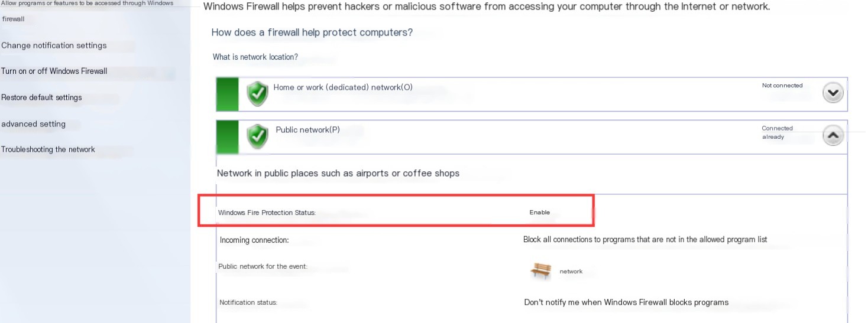Select Restore default settings link
868x323 pixels.
tap(41, 97)
